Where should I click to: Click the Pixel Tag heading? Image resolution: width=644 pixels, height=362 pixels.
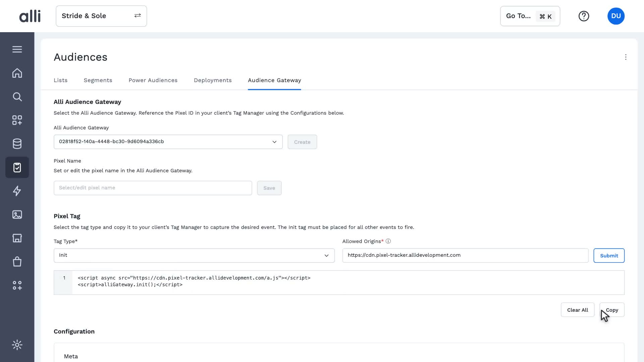tap(67, 216)
